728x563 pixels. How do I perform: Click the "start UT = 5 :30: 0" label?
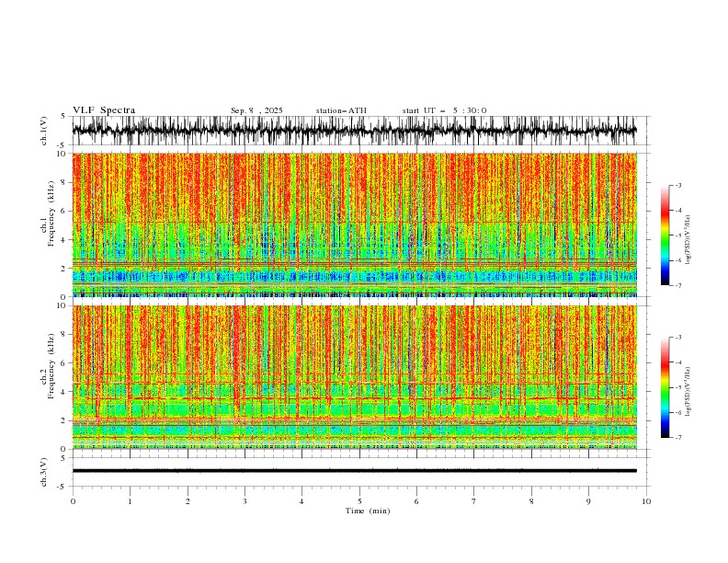[x=444, y=110]
